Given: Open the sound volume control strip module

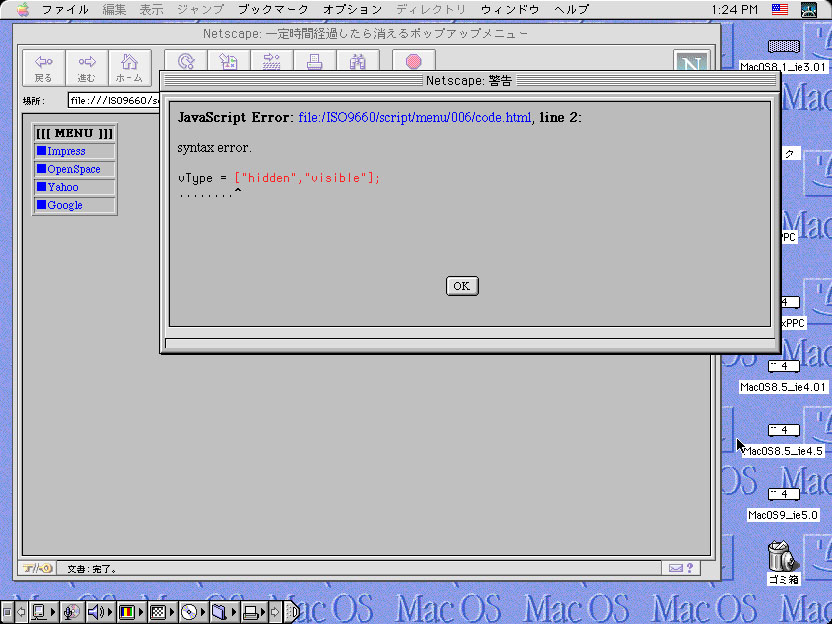Looking at the screenshot, I should [100, 612].
